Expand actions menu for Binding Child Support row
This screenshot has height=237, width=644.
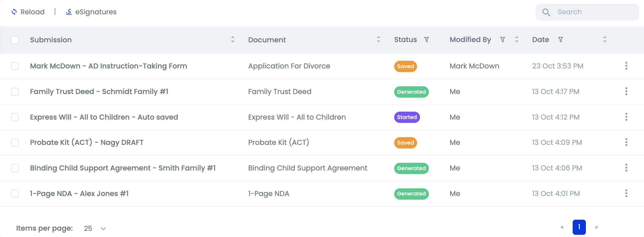tap(626, 168)
